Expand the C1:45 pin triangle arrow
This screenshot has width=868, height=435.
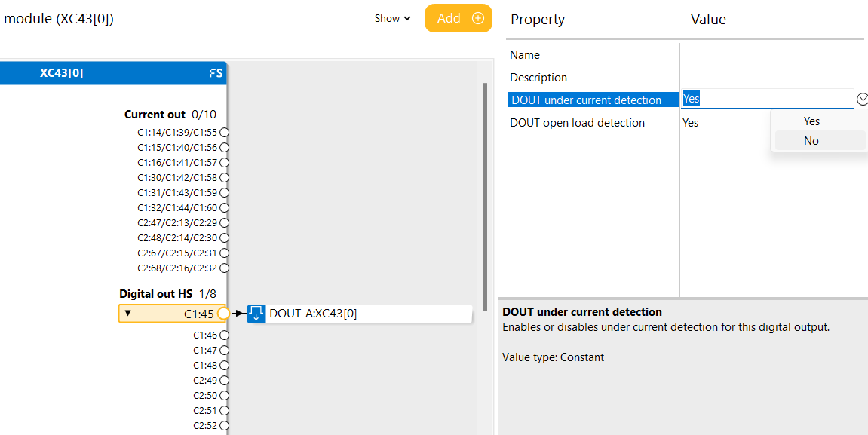coord(127,314)
